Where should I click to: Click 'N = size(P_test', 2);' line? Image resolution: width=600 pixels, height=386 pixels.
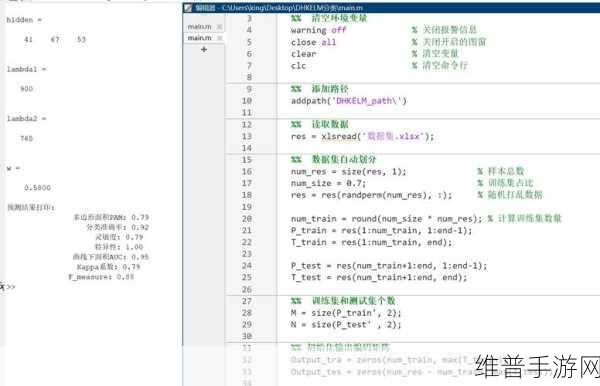point(346,325)
